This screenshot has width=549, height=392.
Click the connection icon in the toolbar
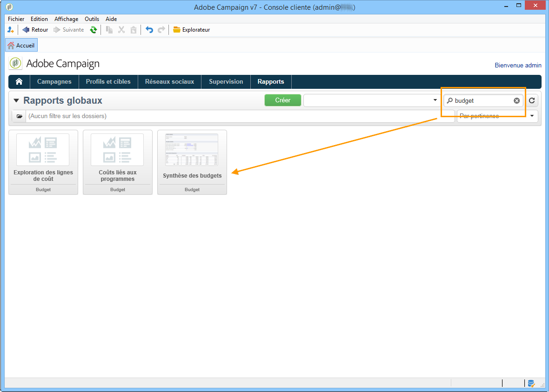(11, 30)
